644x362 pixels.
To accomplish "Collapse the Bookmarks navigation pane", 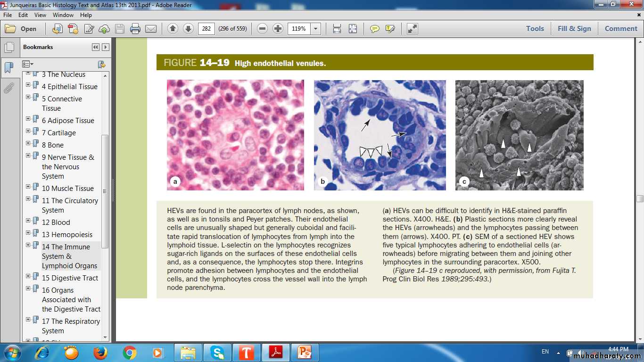I will point(96,47).
